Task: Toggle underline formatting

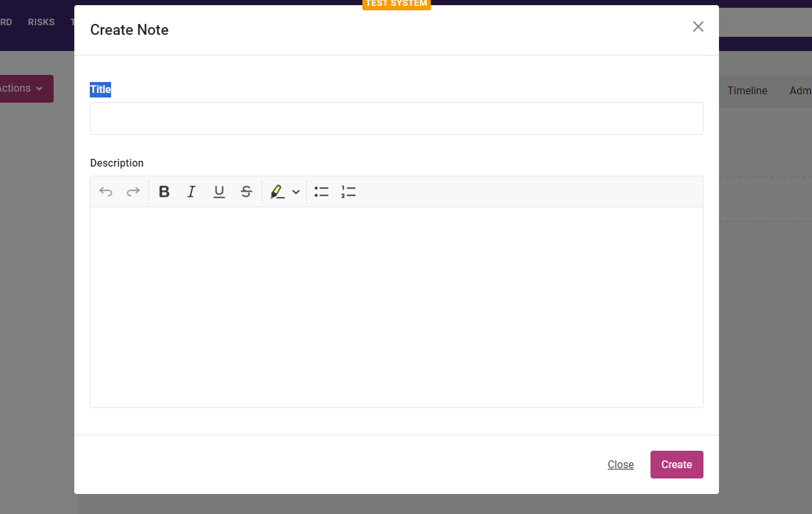Action: [x=219, y=192]
